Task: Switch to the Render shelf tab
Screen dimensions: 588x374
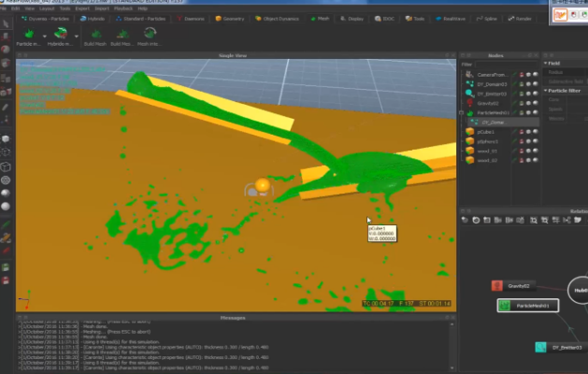Action: 520,19
